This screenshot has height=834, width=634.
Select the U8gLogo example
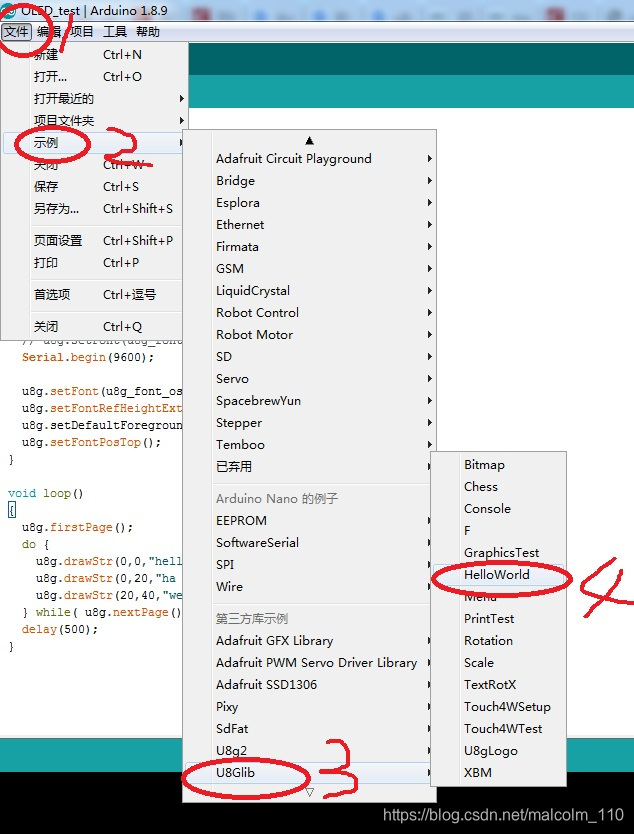pyautogui.click(x=498, y=750)
